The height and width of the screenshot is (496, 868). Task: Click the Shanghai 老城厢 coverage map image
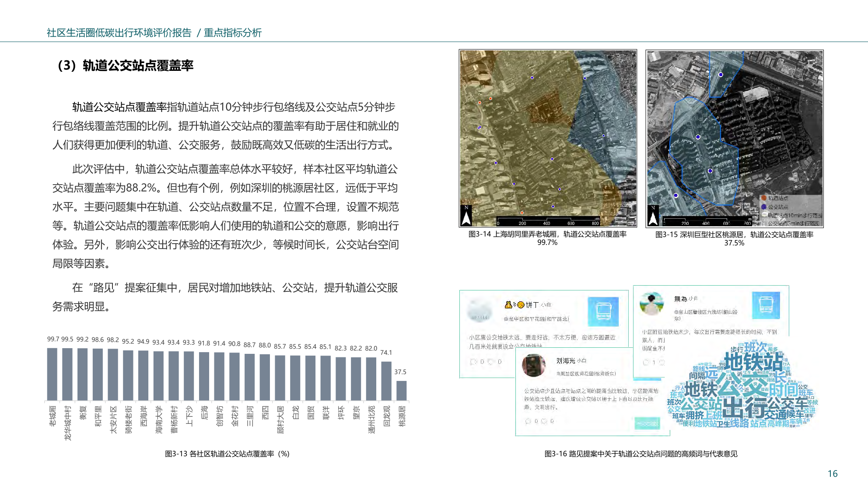click(548, 138)
